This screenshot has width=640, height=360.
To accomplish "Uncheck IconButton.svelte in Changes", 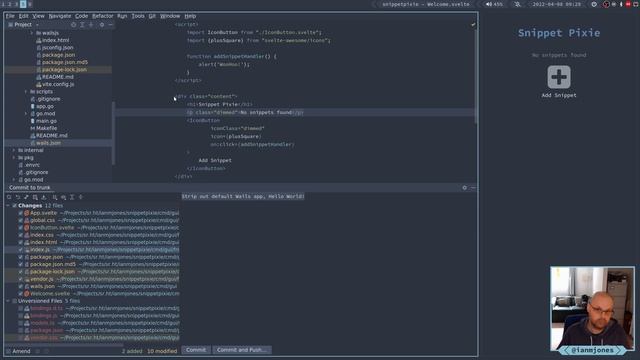I will 20,228.
